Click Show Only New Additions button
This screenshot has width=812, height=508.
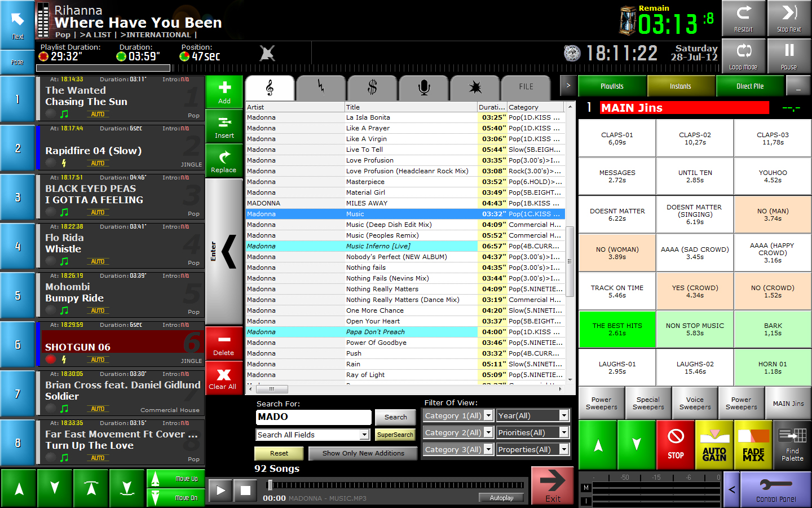point(363,453)
